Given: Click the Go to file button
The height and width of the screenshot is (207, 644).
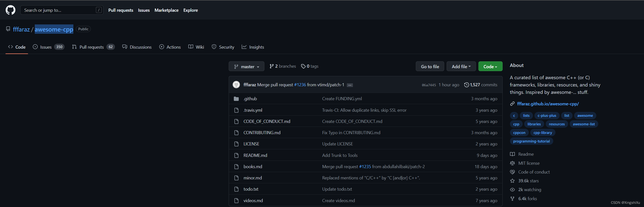Looking at the screenshot, I should click(430, 66).
